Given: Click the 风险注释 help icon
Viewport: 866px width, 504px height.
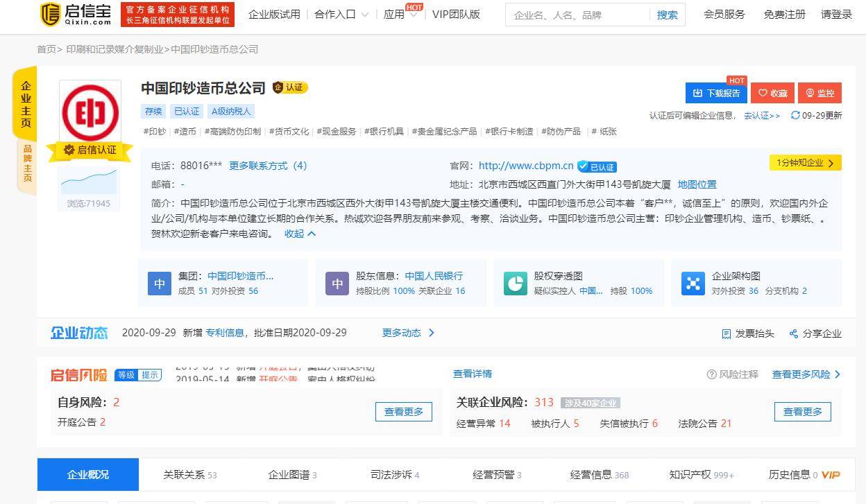Looking at the screenshot, I should click(x=711, y=374).
